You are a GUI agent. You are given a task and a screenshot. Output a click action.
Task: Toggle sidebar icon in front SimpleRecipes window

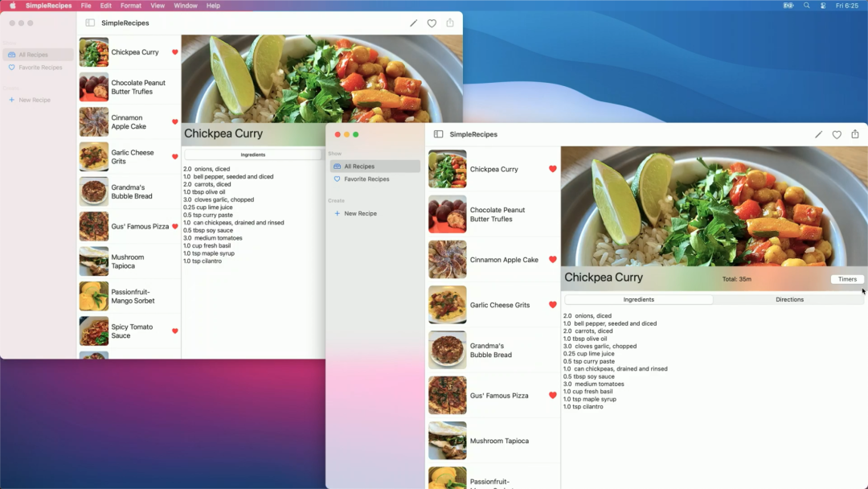[x=439, y=134]
